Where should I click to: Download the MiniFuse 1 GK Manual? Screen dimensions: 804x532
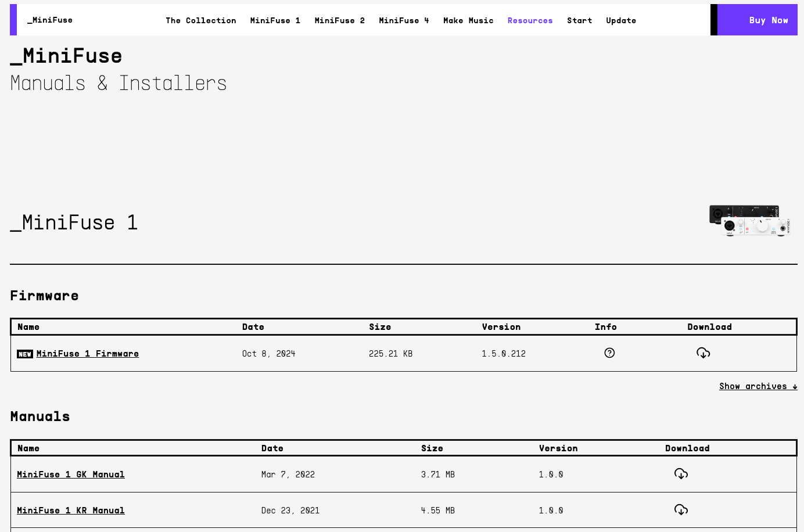681,474
